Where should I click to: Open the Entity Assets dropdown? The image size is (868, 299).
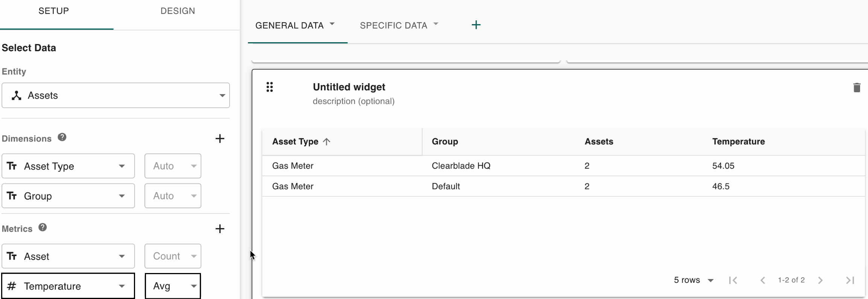point(116,95)
